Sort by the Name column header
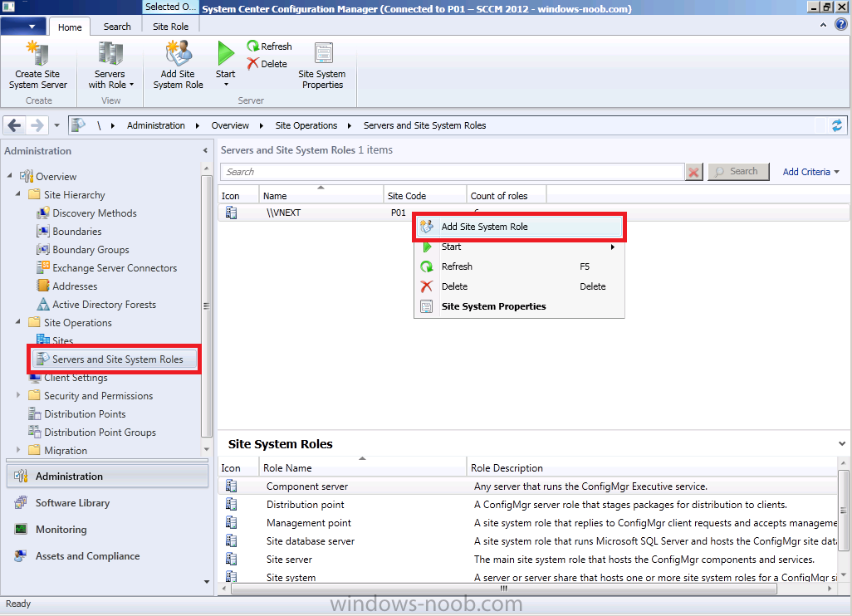 [321, 196]
